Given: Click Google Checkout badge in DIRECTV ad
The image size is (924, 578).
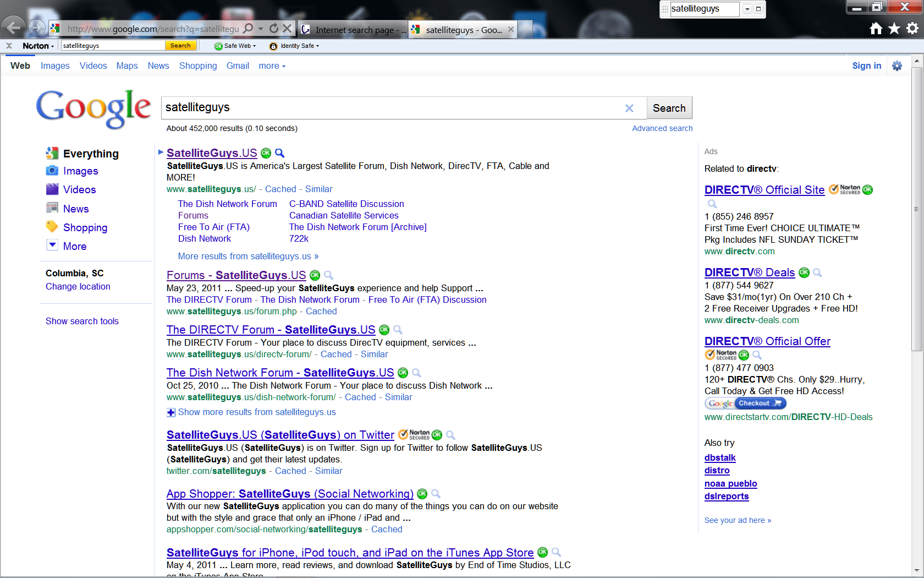Looking at the screenshot, I should 746,403.
